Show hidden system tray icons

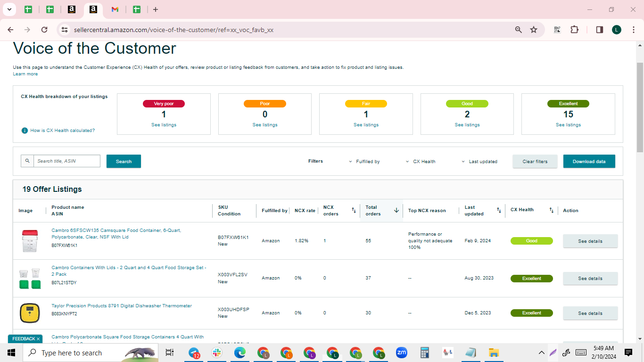(x=542, y=353)
